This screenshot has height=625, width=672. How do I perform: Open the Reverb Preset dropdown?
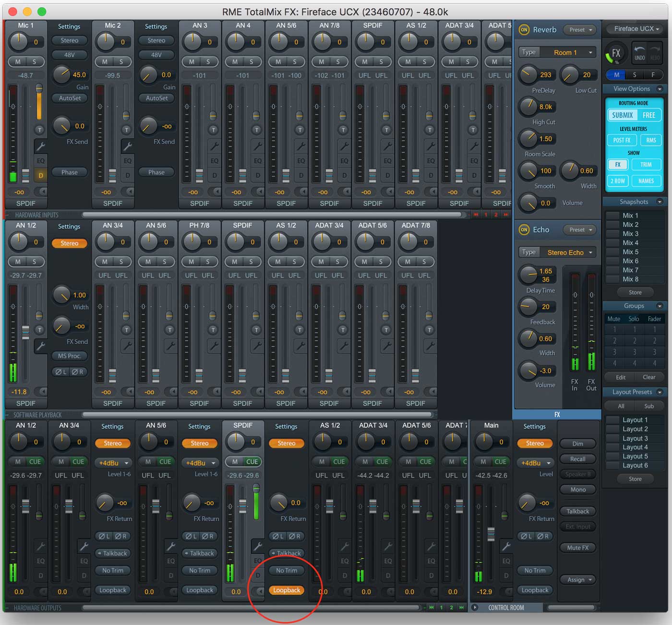(x=580, y=30)
